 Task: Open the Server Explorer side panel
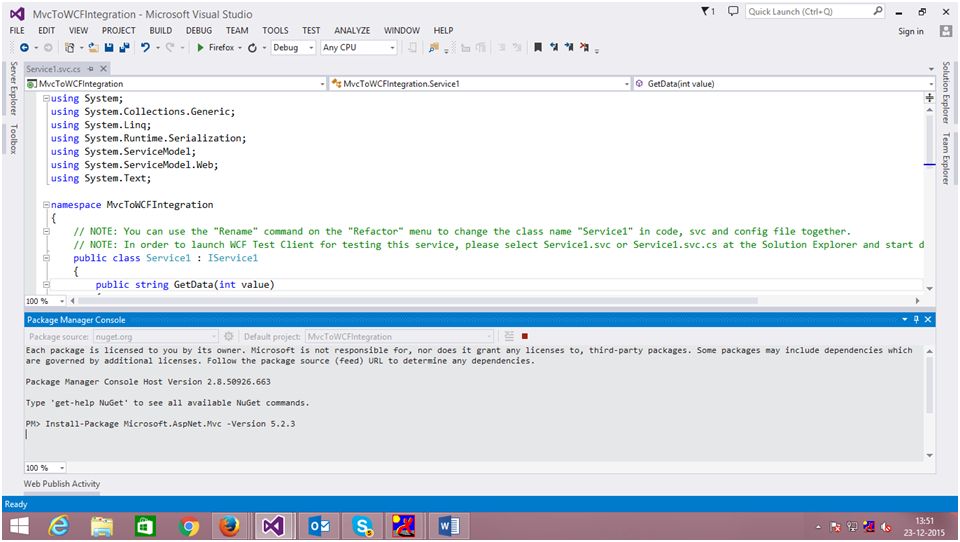13,87
